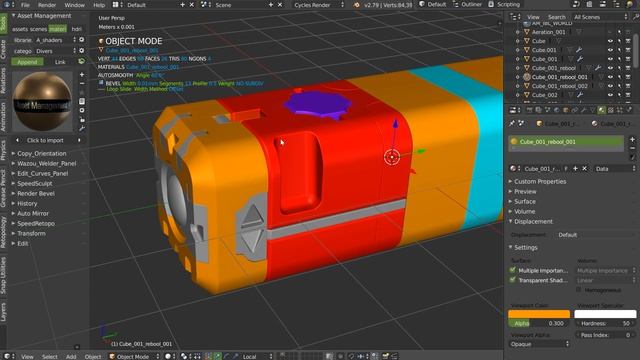Toggle visibility eye for Cube in outliner

point(610,41)
